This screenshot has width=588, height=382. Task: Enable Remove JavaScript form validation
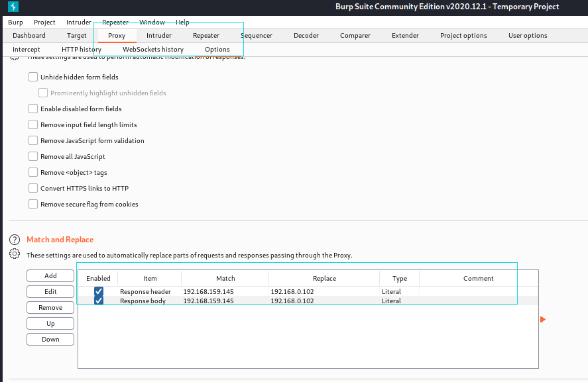point(33,141)
